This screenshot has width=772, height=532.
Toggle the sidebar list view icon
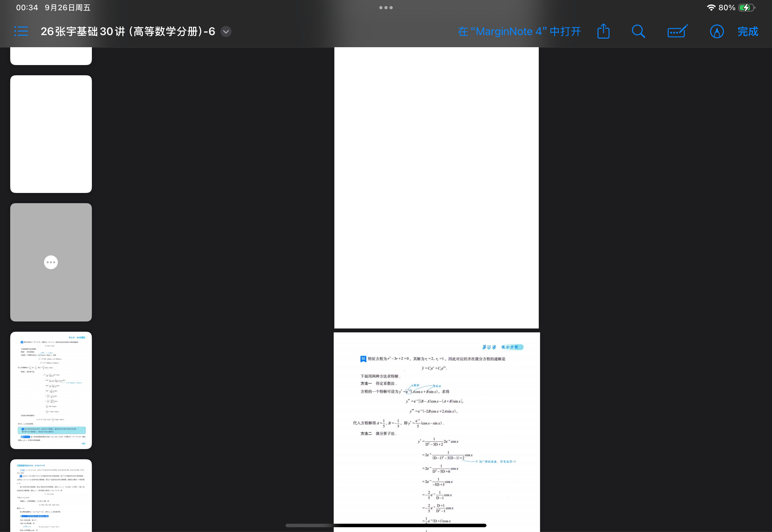(21, 31)
